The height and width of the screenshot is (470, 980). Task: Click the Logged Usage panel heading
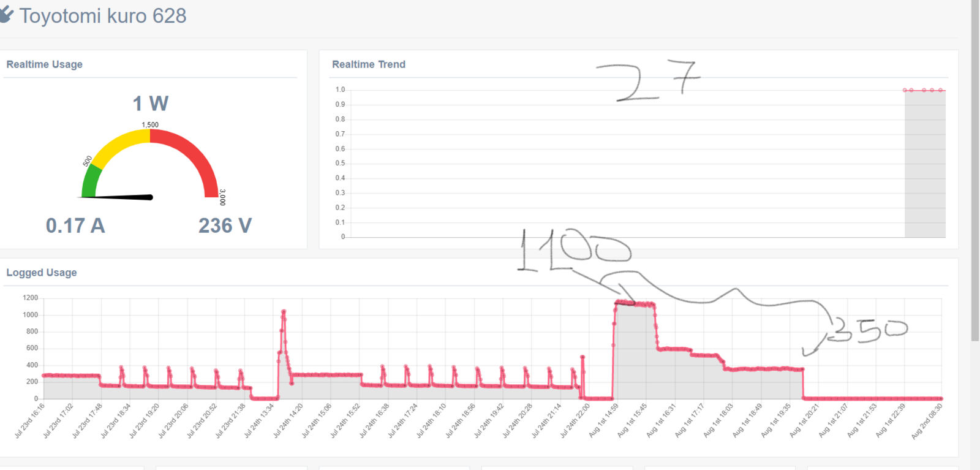pyautogui.click(x=42, y=273)
